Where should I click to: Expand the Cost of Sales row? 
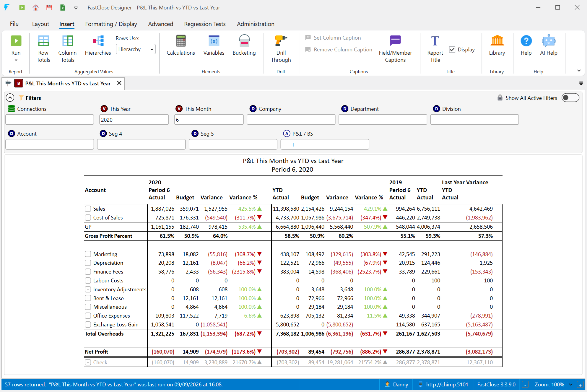(88, 218)
